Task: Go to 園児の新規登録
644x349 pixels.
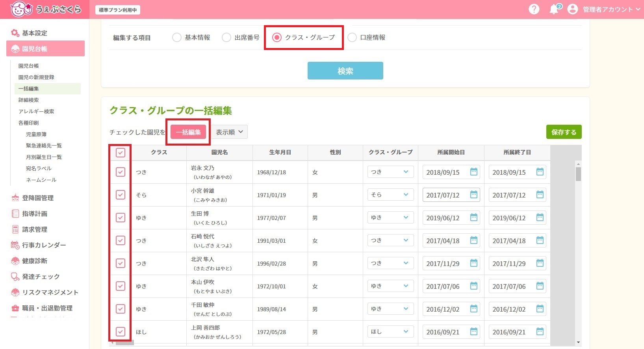Action: (36, 77)
